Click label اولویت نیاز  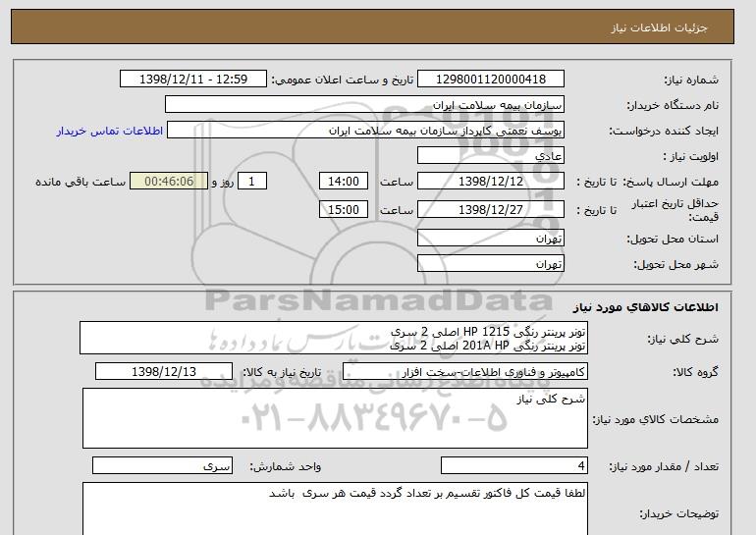click(x=691, y=157)
